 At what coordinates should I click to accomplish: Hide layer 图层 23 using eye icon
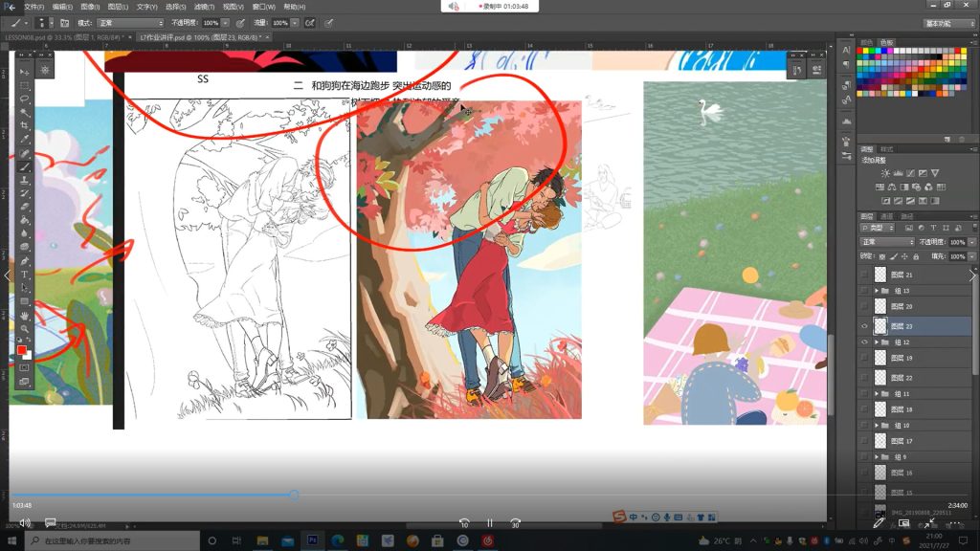pyautogui.click(x=865, y=326)
